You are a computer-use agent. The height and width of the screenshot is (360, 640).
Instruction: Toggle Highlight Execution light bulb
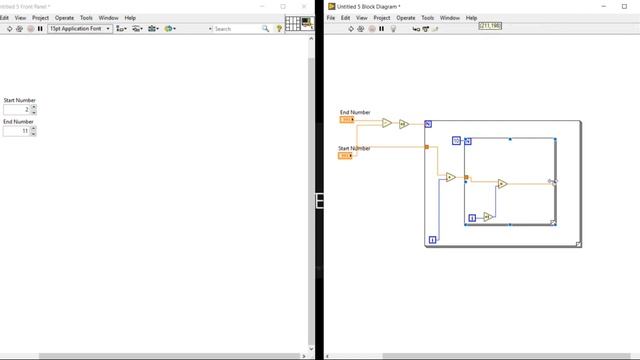tap(393, 29)
